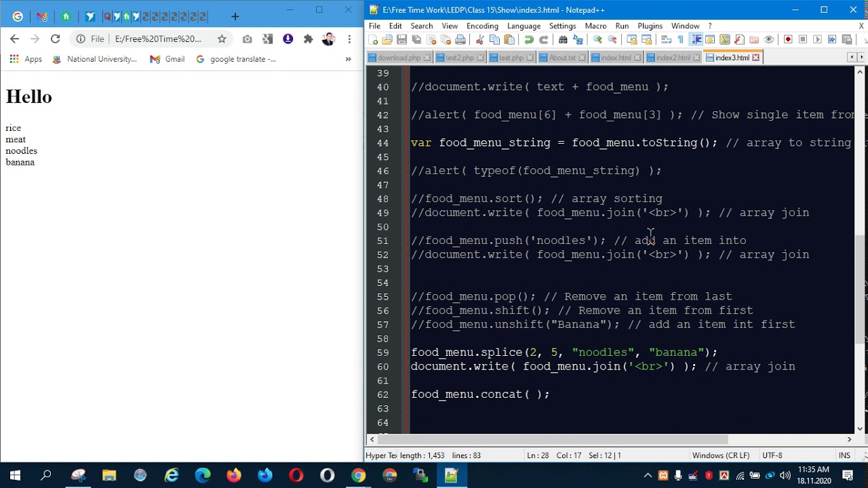Click the Copy icon in Notepad++ toolbar
Screen dimensions: 868x488
(494, 39)
